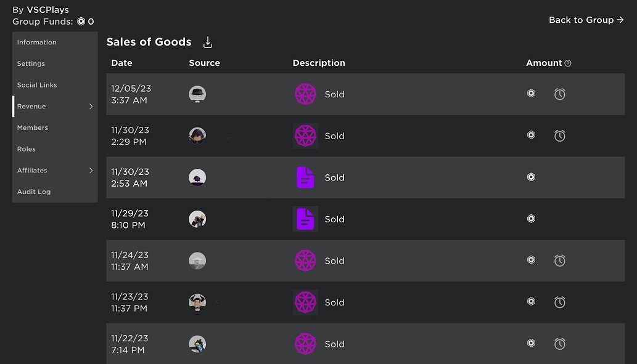Click the gamepass icon on the 12/05/23 sale
This screenshot has height=364, width=637.
coord(305,94)
